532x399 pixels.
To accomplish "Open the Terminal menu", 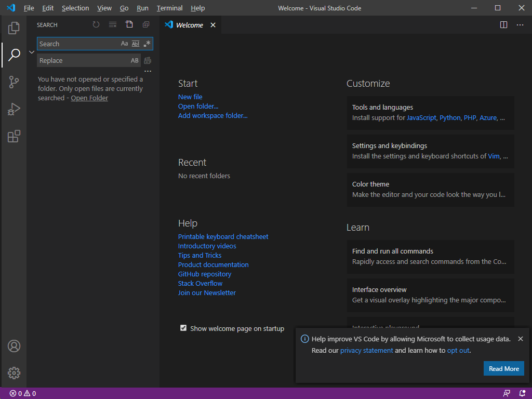I will coord(169,8).
